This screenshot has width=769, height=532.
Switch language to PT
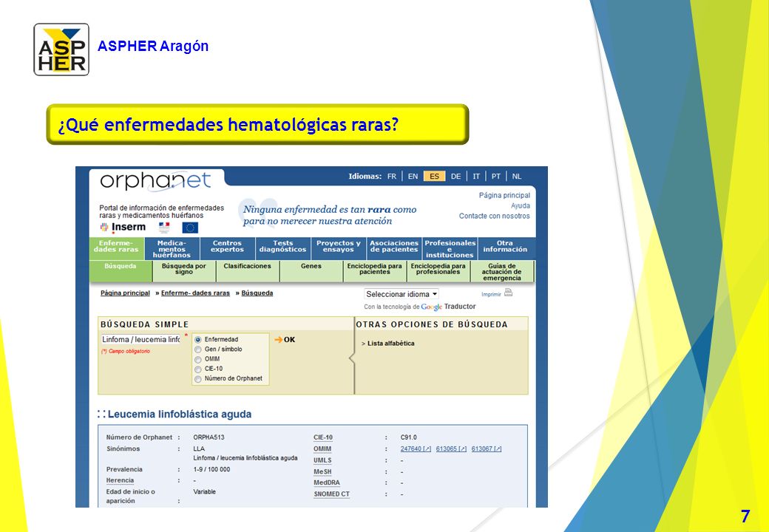(x=496, y=177)
